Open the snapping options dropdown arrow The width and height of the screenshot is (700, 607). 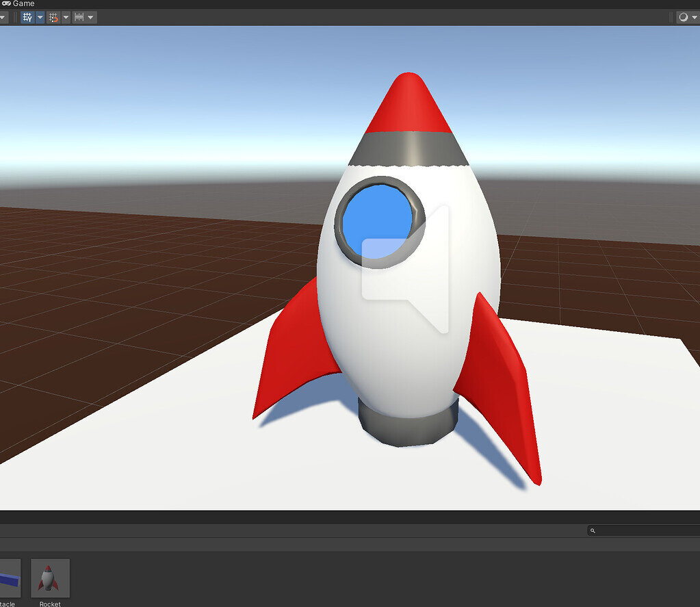tap(66, 17)
